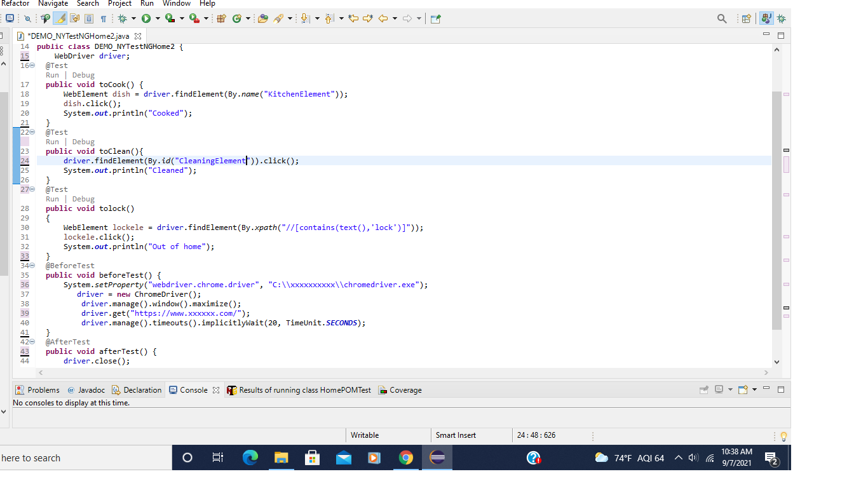Open the Debug perspective bug icon
Screen dimensions: 868x488
781,18
